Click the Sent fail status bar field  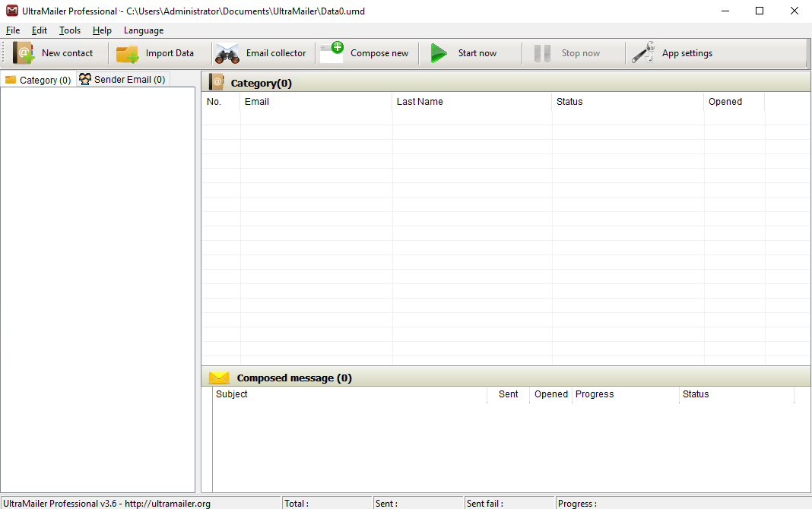[x=509, y=504]
